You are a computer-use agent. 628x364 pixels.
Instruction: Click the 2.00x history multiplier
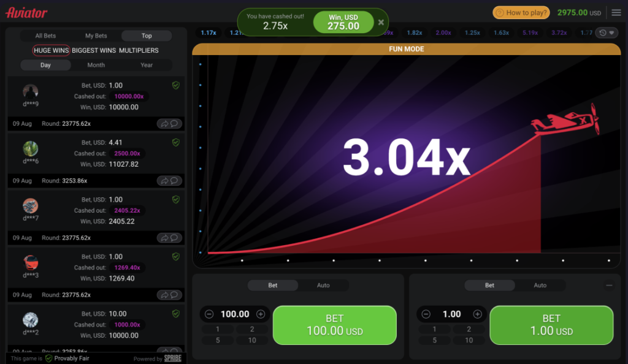pos(443,33)
